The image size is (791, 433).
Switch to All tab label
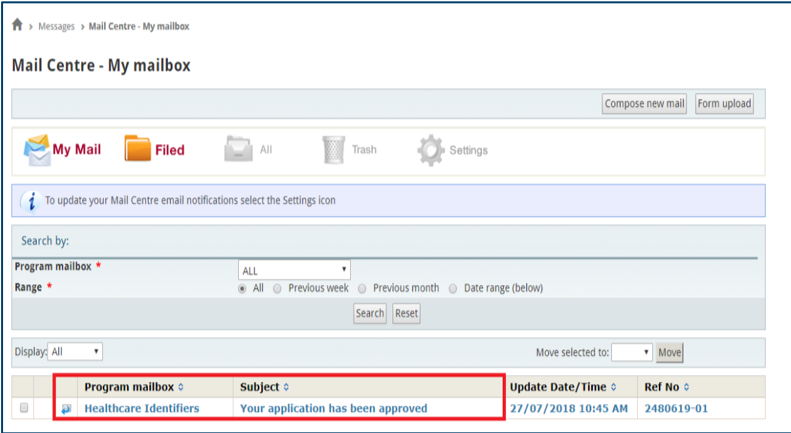point(266,149)
